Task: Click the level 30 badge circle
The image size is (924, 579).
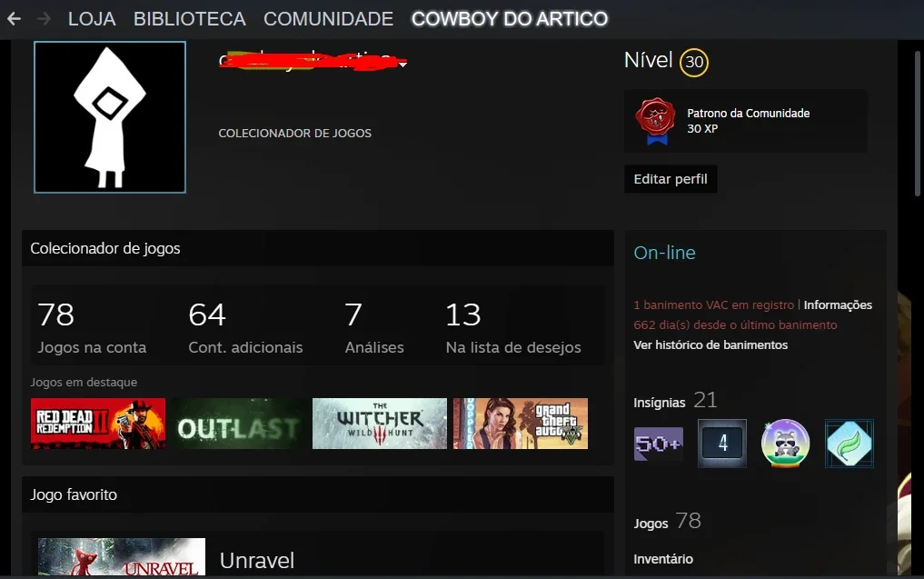Action: point(694,62)
